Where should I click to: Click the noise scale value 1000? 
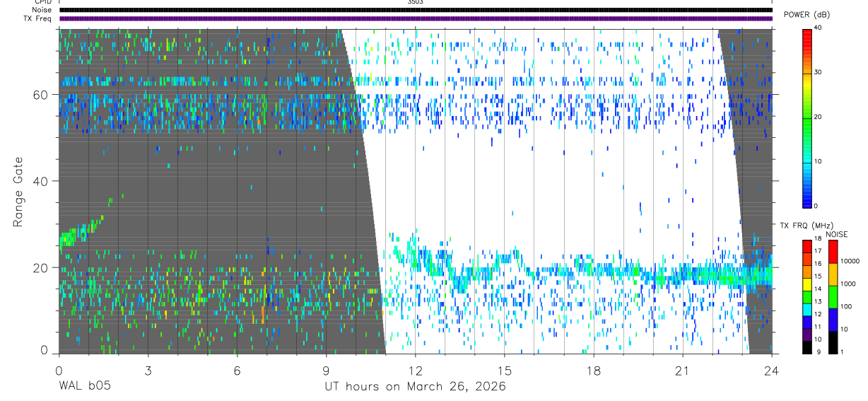click(x=849, y=284)
